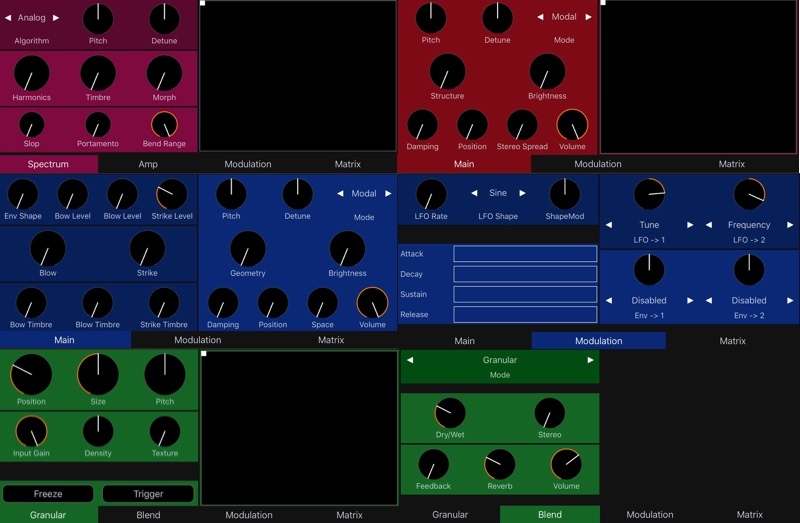
Task: Click the Harmonics knob
Action: coord(32,73)
